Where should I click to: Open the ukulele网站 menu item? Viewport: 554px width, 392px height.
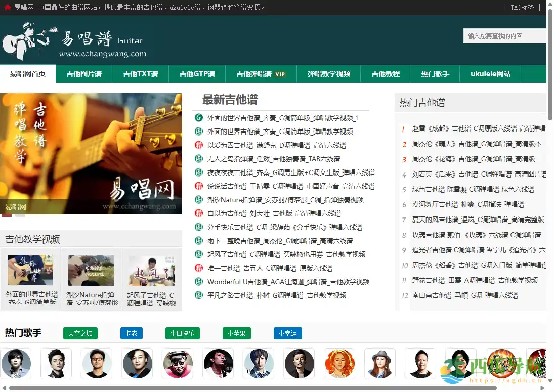[489, 73]
